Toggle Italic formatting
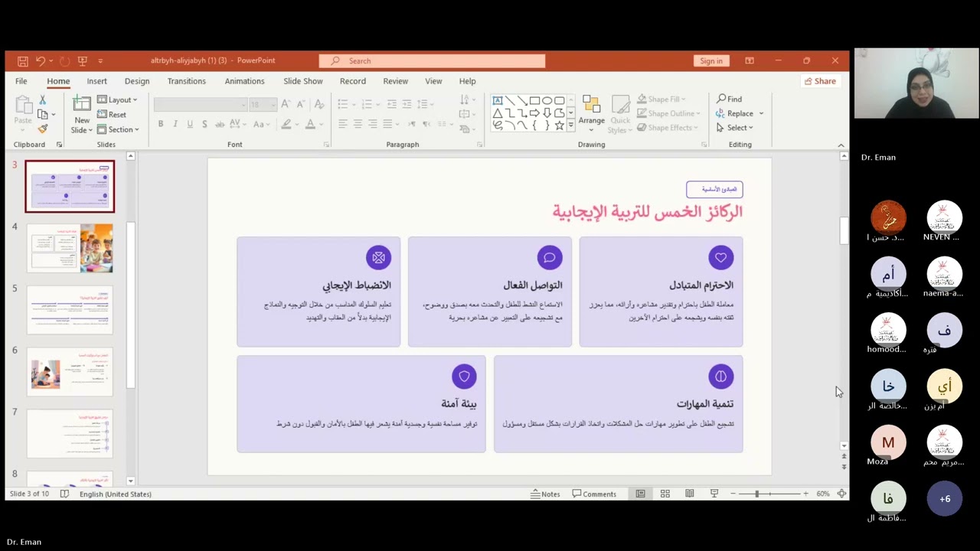This screenshot has width=980, height=551. tap(175, 124)
